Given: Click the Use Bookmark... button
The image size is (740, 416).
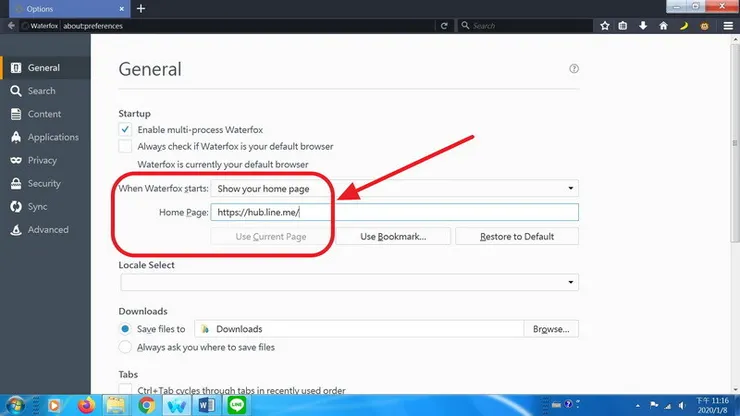Looking at the screenshot, I should (393, 237).
